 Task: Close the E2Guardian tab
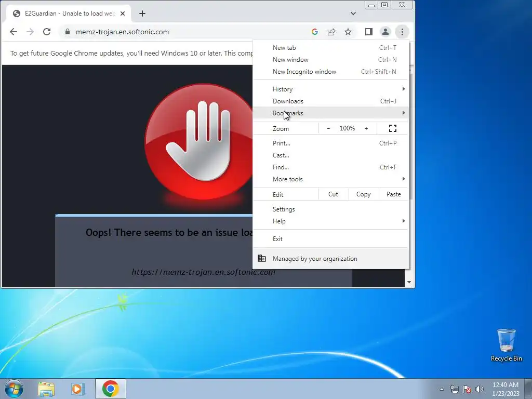click(123, 14)
